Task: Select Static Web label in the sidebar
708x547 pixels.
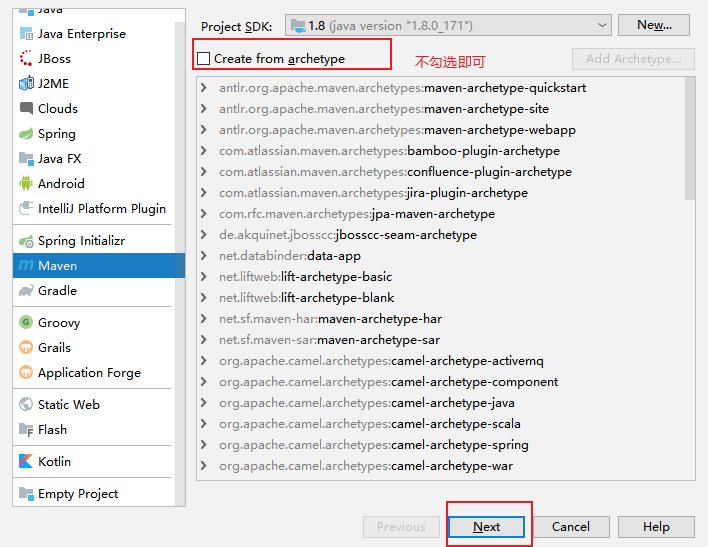Action: click(x=69, y=404)
